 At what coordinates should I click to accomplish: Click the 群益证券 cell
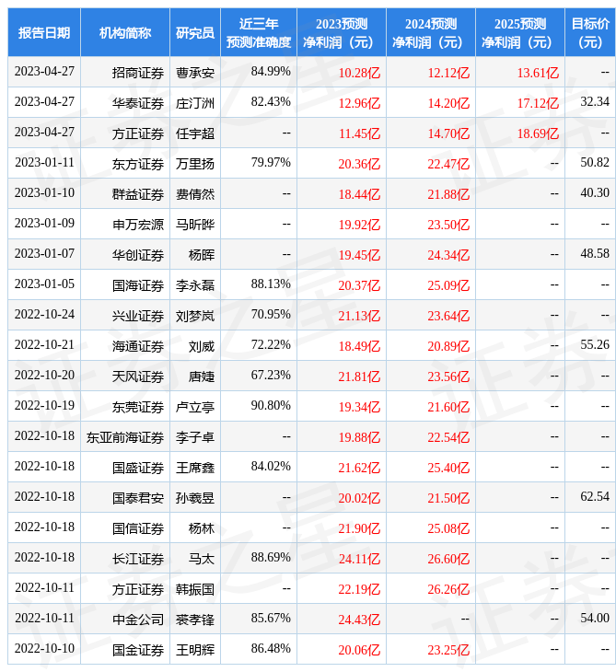pyautogui.click(x=138, y=194)
